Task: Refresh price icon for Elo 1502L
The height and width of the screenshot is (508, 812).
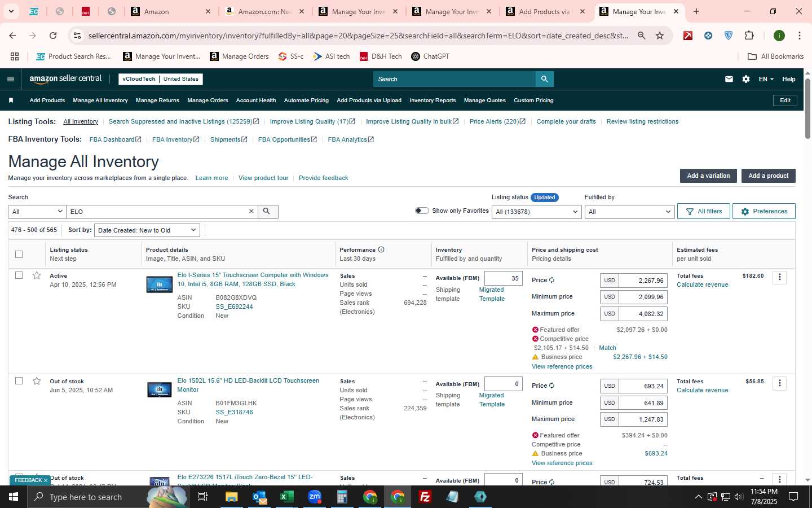Action: click(551, 386)
